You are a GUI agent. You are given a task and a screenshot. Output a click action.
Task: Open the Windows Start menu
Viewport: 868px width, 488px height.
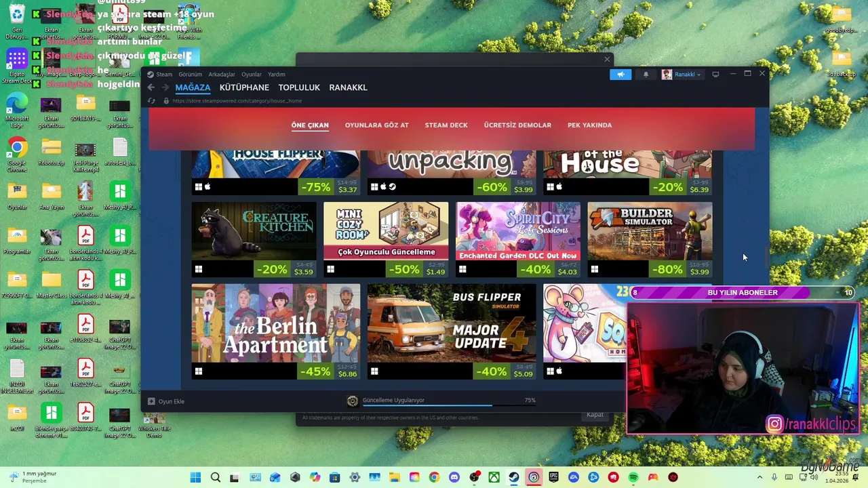point(195,478)
